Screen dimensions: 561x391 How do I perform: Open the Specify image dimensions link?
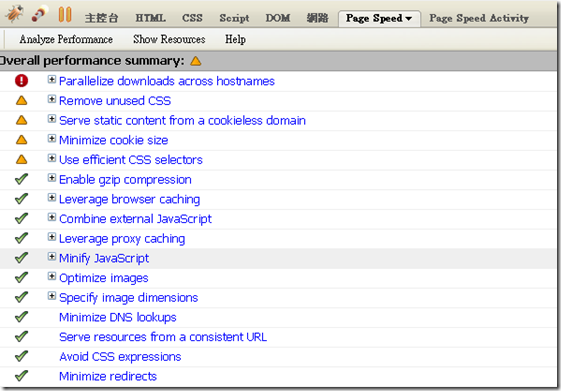[128, 298]
